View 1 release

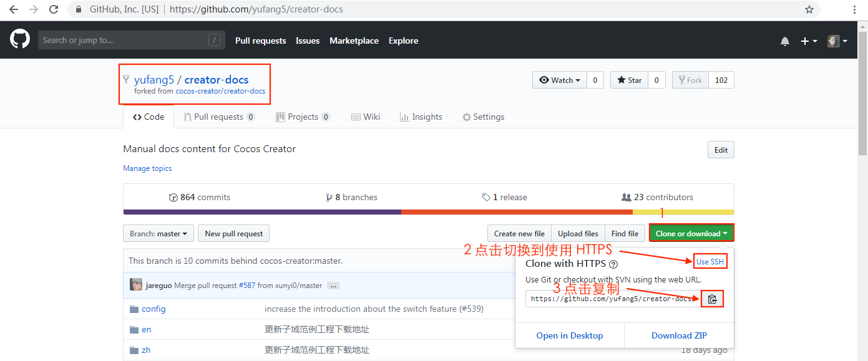(505, 197)
